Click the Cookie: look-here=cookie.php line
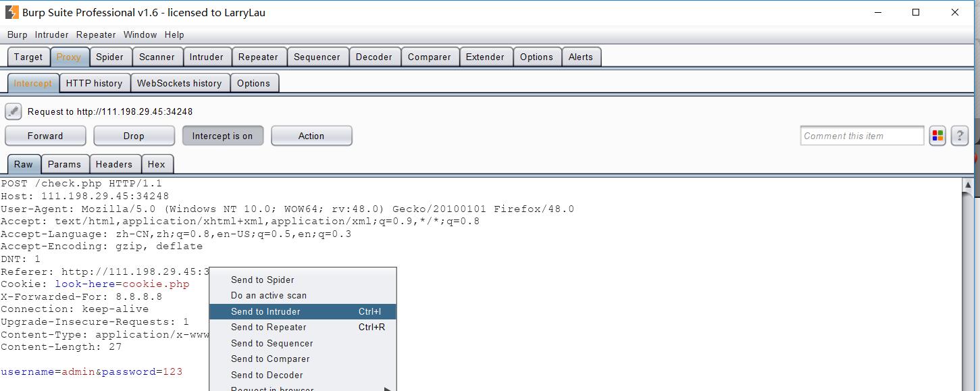980x391 pixels. coord(95,284)
